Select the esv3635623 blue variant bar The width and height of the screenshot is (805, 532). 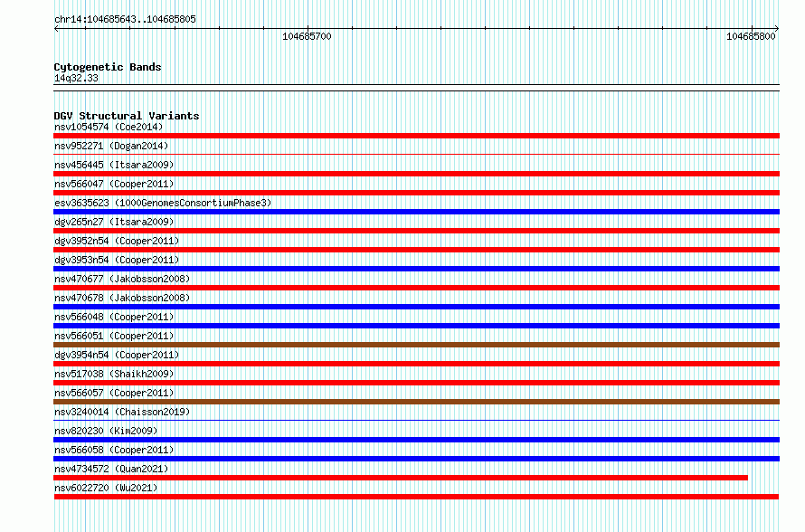416,212
